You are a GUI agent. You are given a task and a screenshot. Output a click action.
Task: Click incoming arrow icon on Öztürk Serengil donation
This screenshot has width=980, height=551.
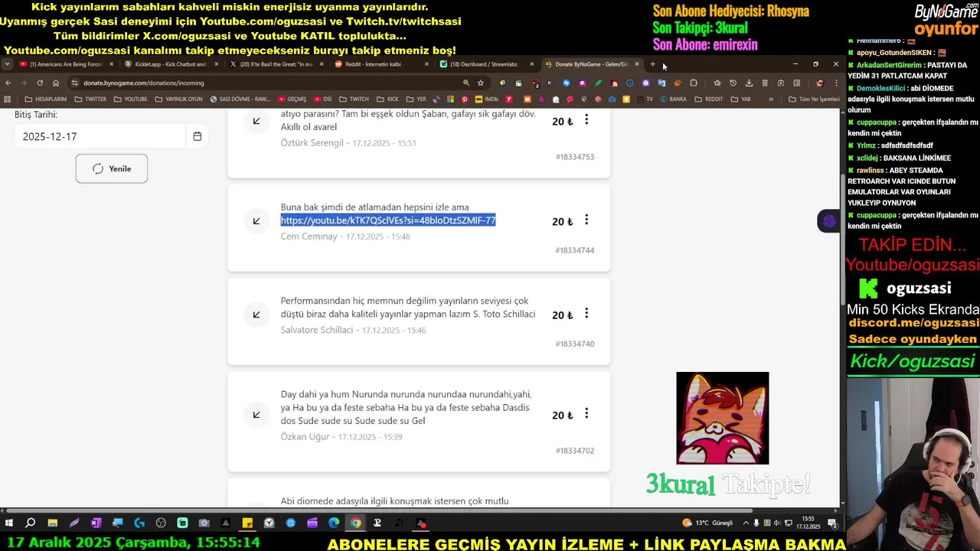click(256, 121)
